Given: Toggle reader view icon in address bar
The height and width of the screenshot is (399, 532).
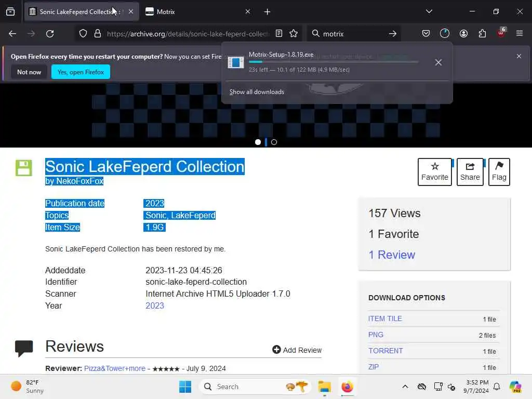Looking at the screenshot, I should [279, 34].
